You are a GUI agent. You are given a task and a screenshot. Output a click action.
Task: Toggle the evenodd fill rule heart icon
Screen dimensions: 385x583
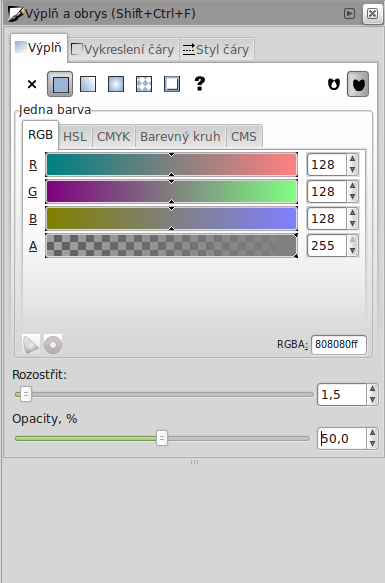click(x=334, y=84)
